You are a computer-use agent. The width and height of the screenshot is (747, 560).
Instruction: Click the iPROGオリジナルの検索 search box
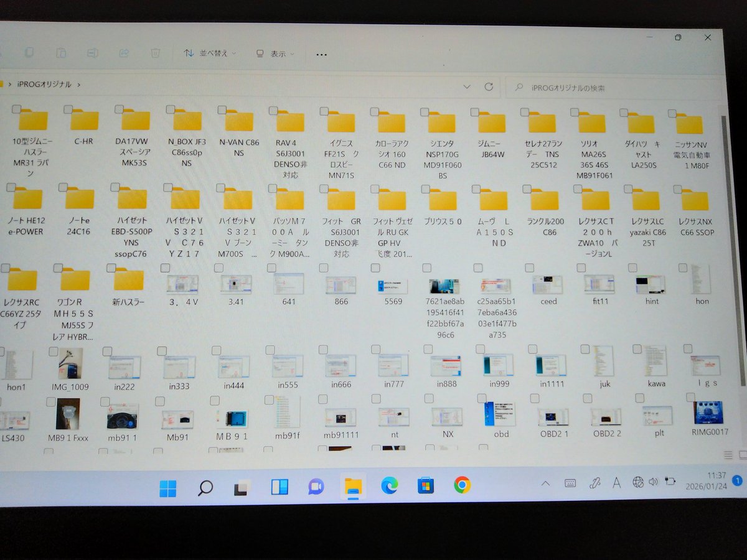coord(613,88)
